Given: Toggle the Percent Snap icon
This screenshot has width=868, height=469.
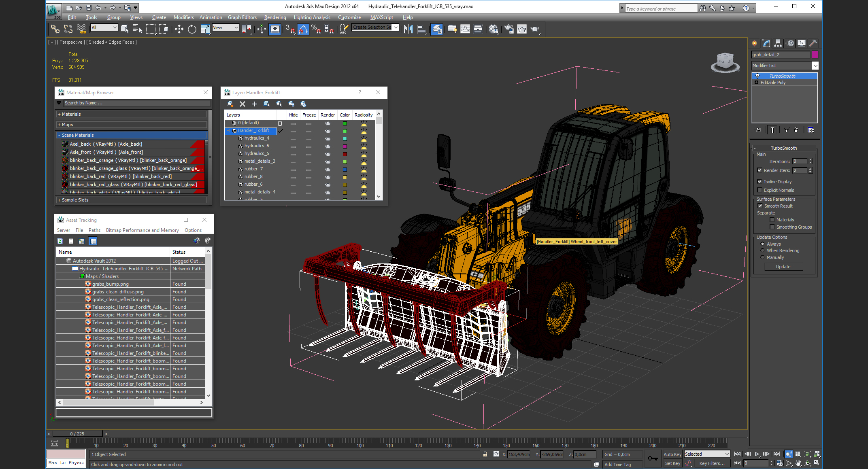Looking at the screenshot, I should click(x=316, y=29).
